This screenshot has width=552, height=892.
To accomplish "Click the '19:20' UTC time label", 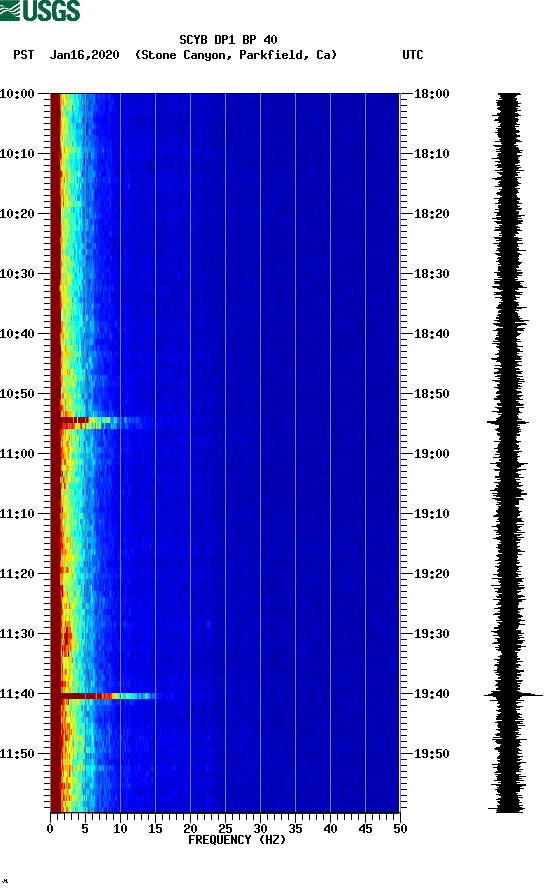I will [x=432, y=573].
